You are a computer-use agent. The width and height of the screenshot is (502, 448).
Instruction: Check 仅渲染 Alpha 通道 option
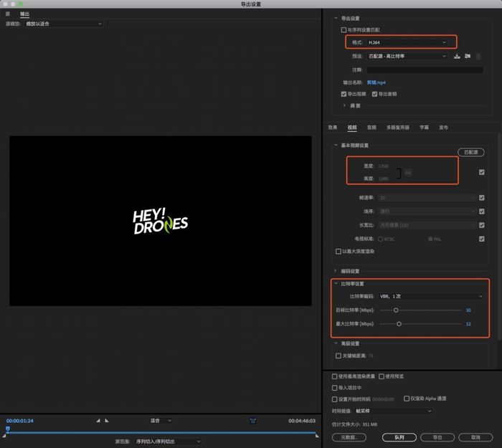[407, 399]
